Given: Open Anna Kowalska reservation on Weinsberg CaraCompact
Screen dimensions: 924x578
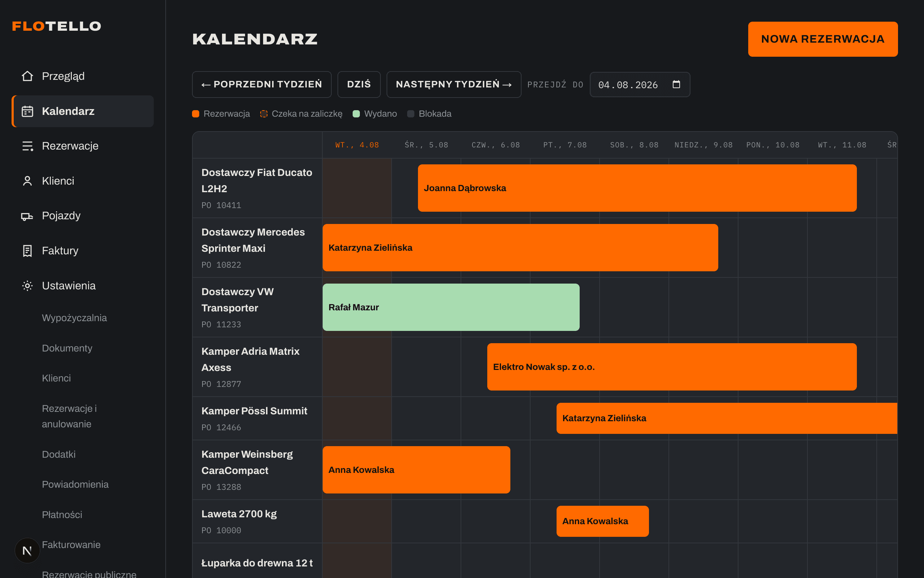Looking at the screenshot, I should point(416,470).
